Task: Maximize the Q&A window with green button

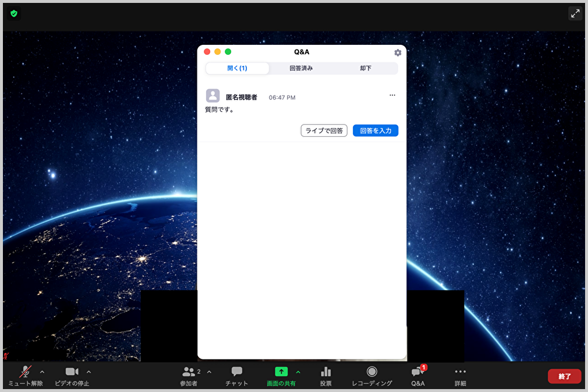Action: 228,52
